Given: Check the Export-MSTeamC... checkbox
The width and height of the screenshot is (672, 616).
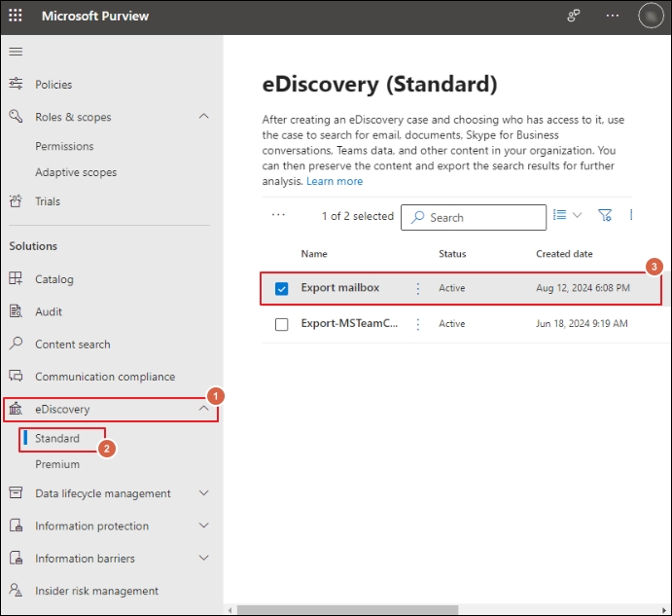Looking at the screenshot, I should [282, 324].
